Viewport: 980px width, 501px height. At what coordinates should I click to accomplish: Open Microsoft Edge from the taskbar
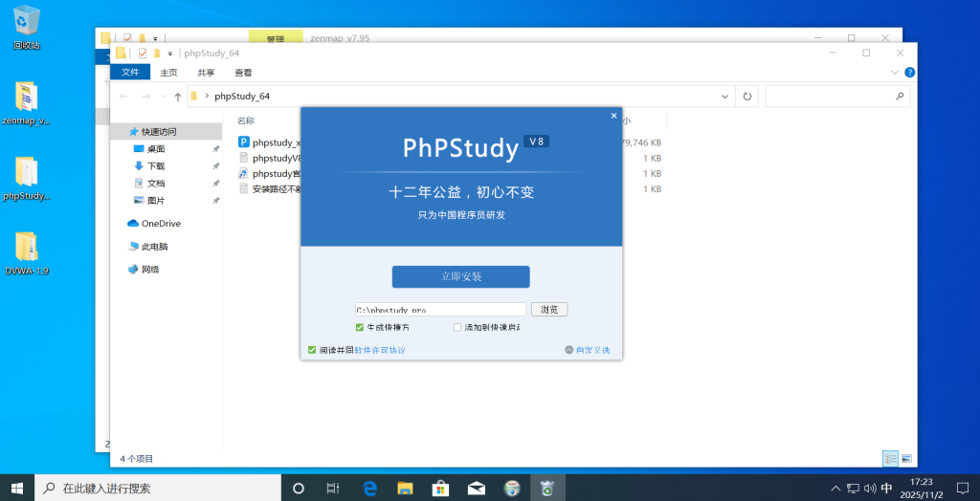pos(369,488)
